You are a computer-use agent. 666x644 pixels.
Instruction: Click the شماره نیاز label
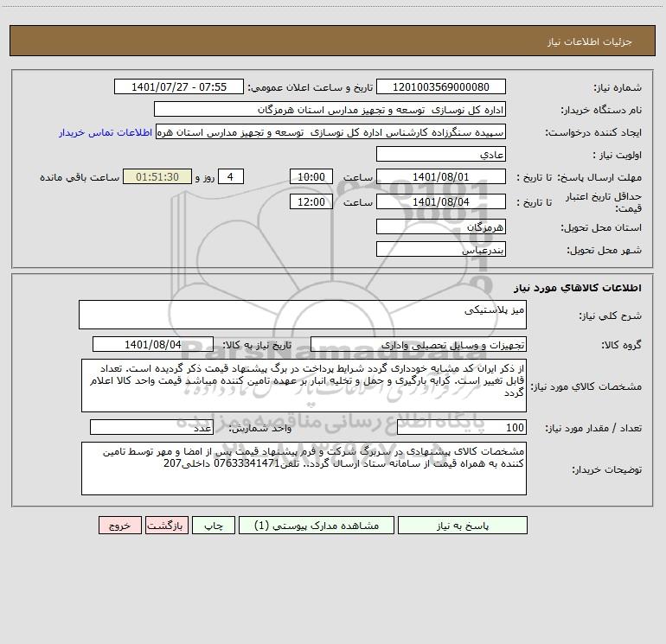coord(618,88)
